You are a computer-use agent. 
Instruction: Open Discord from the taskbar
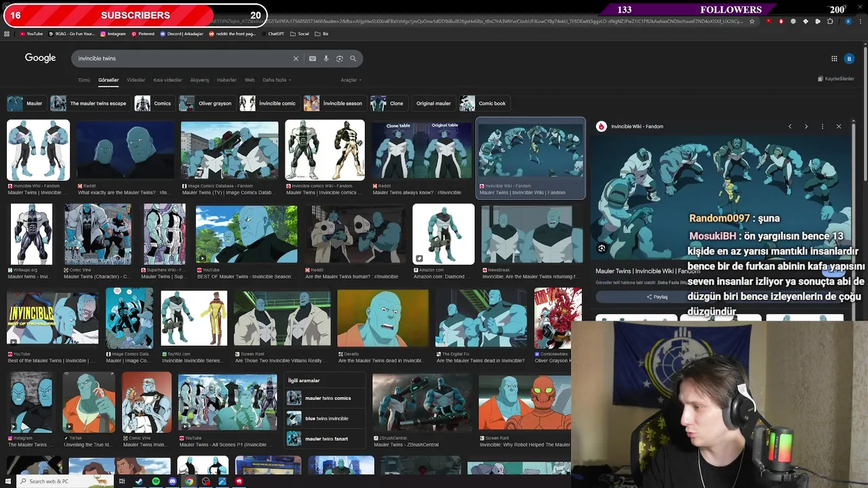click(x=172, y=481)
